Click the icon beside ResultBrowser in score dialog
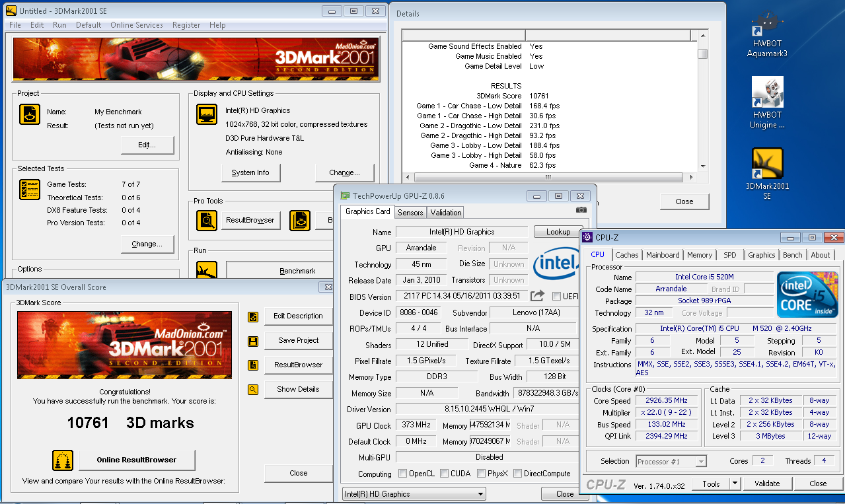Screen dimensions: 845x504 click(253, 365)
